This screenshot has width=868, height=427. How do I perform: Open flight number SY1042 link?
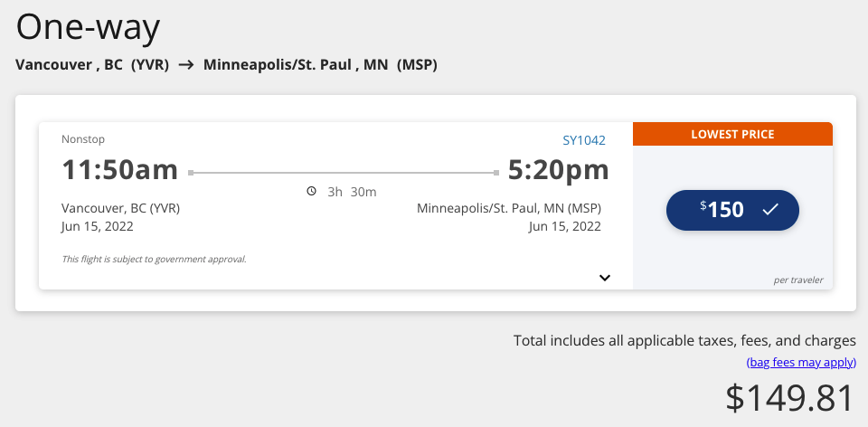point(584,140)
